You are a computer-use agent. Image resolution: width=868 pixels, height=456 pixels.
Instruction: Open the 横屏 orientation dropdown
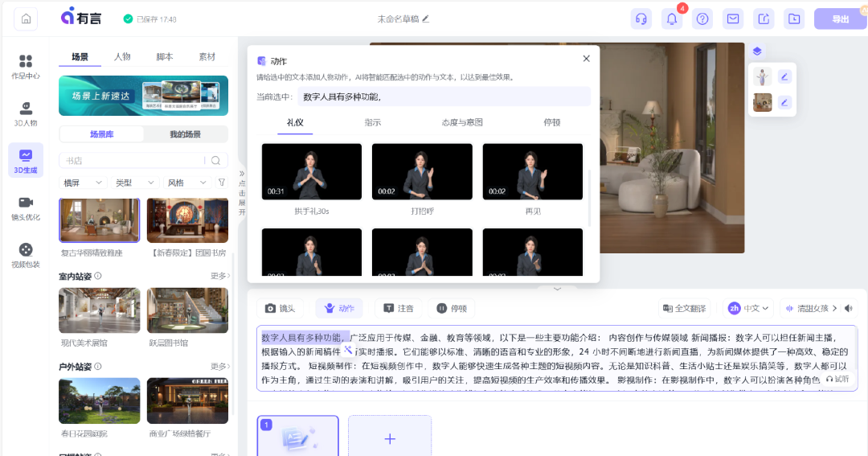tap(83, 183)
